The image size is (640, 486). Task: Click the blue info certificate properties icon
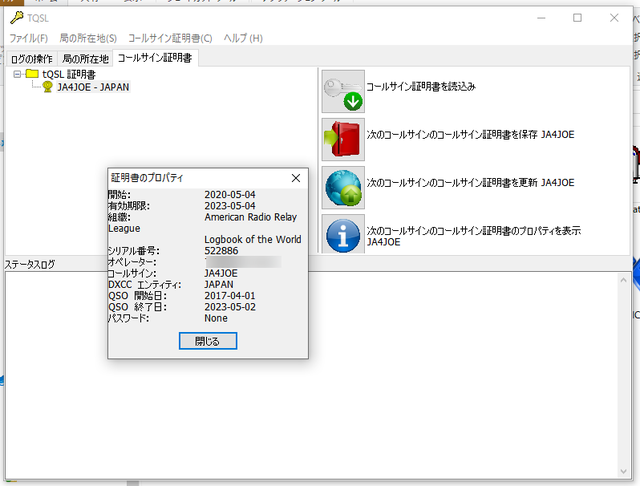(343, 235)
